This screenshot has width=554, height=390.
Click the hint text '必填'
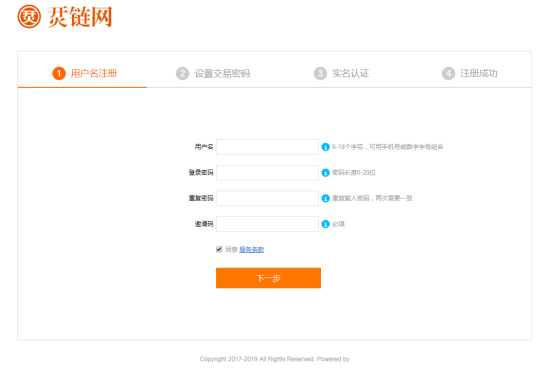[x=338, y=224]
